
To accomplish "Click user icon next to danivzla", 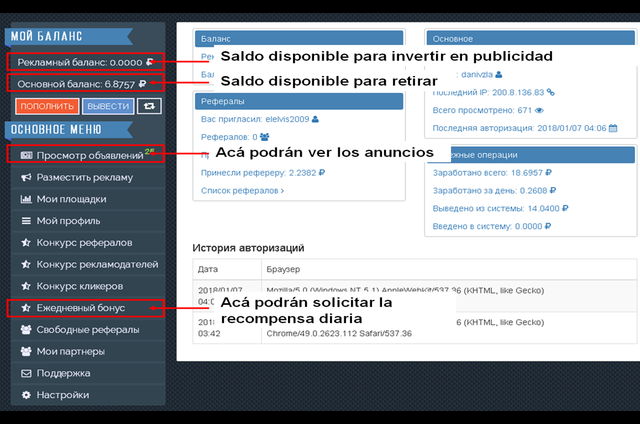I will pos(498,75).
